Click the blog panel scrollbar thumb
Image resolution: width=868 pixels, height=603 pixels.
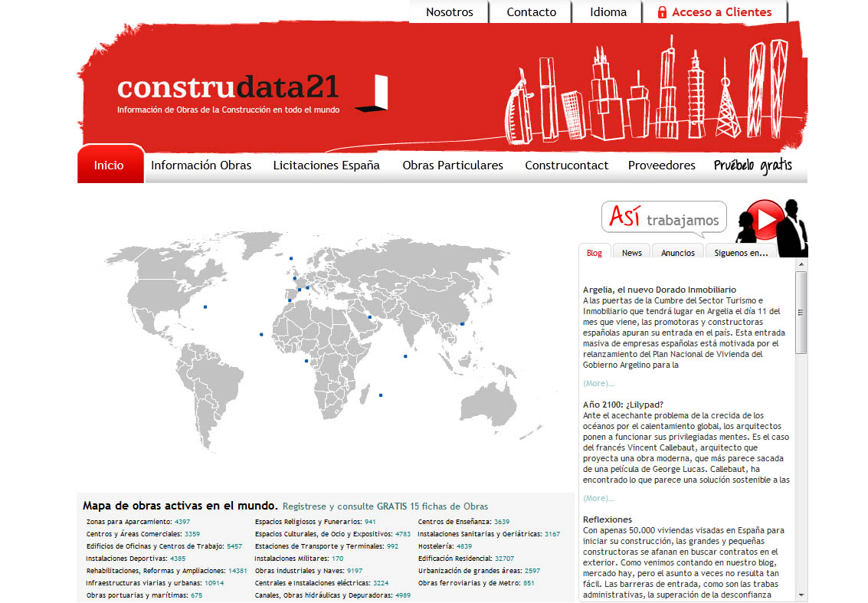coord(801,313)
